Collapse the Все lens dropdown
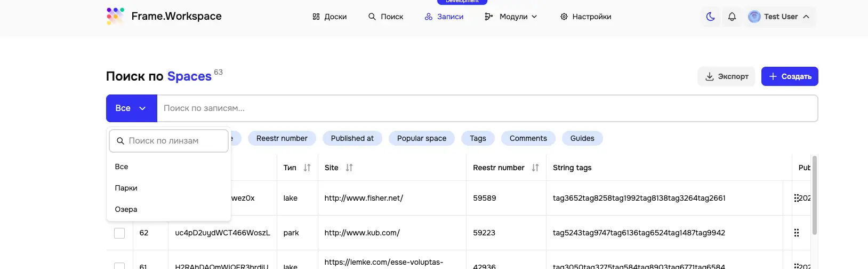 pos(132,108)
